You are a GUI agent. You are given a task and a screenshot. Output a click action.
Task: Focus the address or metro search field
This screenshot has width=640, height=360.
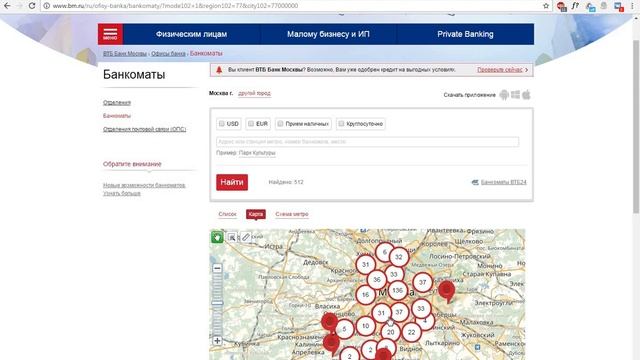point(367,142)
